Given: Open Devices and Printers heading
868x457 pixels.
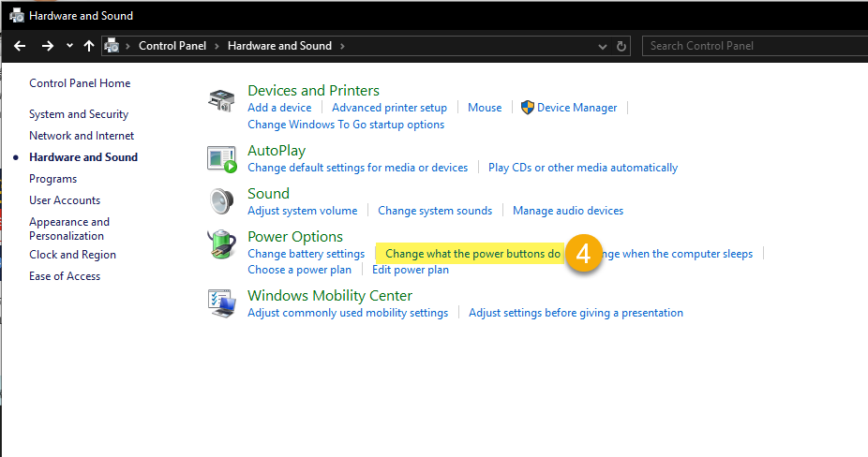Looking at the screenshot, I should tap(313, 90).
